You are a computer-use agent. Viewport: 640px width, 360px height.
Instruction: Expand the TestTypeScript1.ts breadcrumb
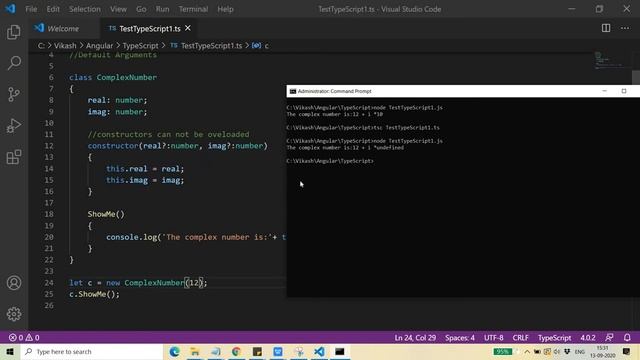pos(206,46)
